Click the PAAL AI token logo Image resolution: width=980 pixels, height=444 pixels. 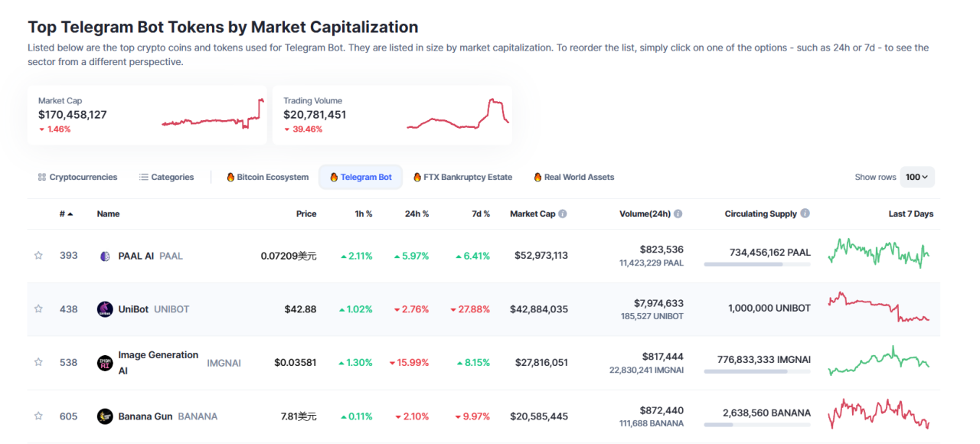[105, 256]
